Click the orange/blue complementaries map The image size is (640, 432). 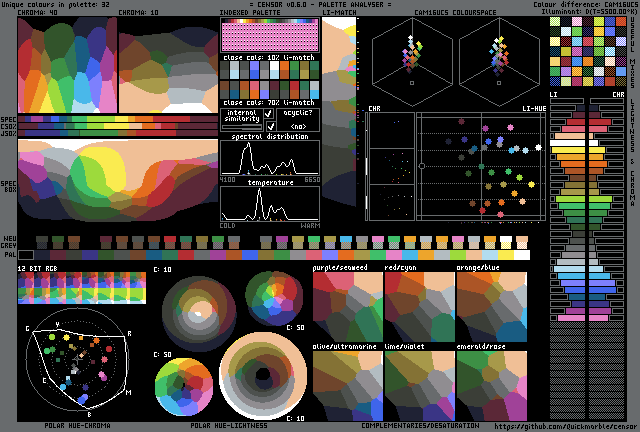tap(492, 307)
